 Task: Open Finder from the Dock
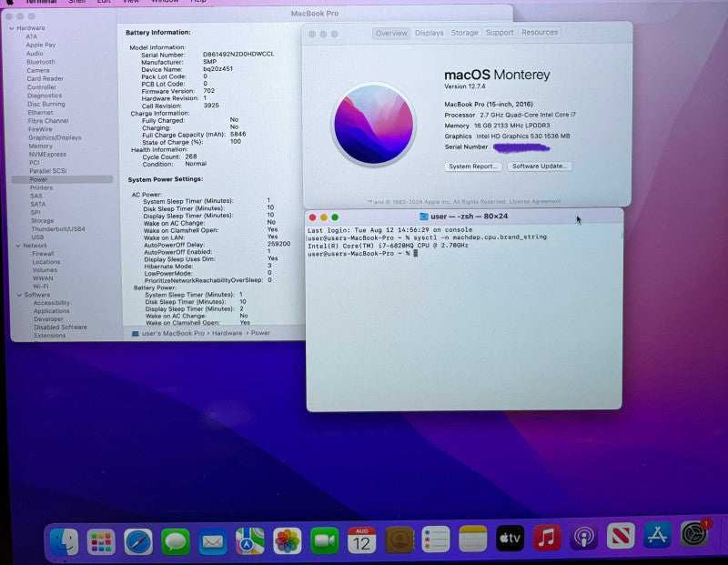click(x=64, y=540)
